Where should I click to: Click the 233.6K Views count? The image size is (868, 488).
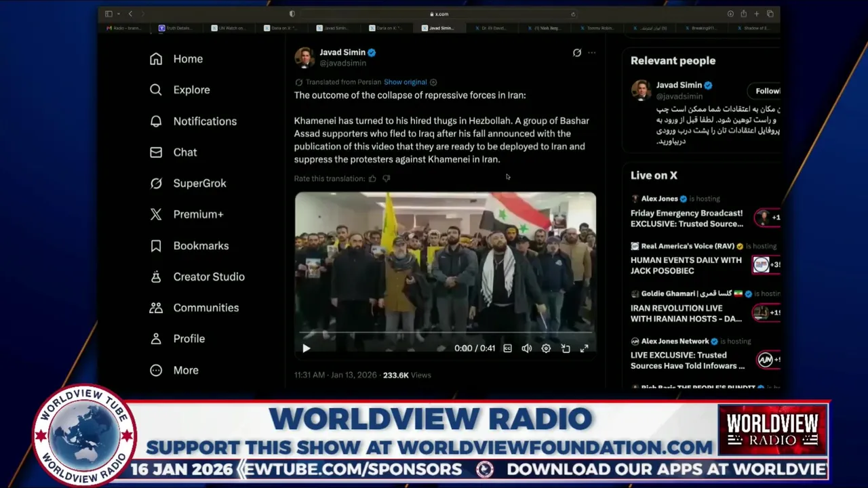pyautogui.click(x=407, y=375)
